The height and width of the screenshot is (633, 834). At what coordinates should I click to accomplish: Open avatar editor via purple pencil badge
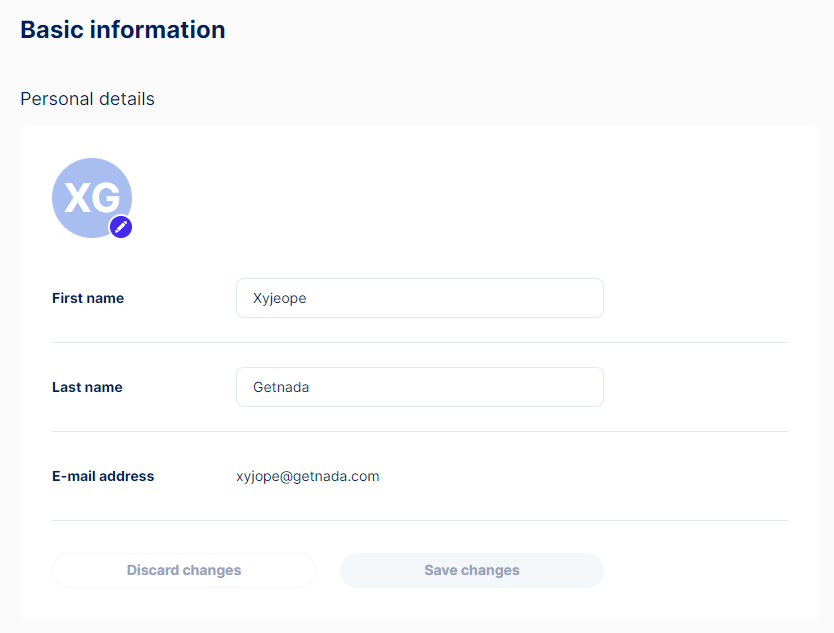point(121,227)
